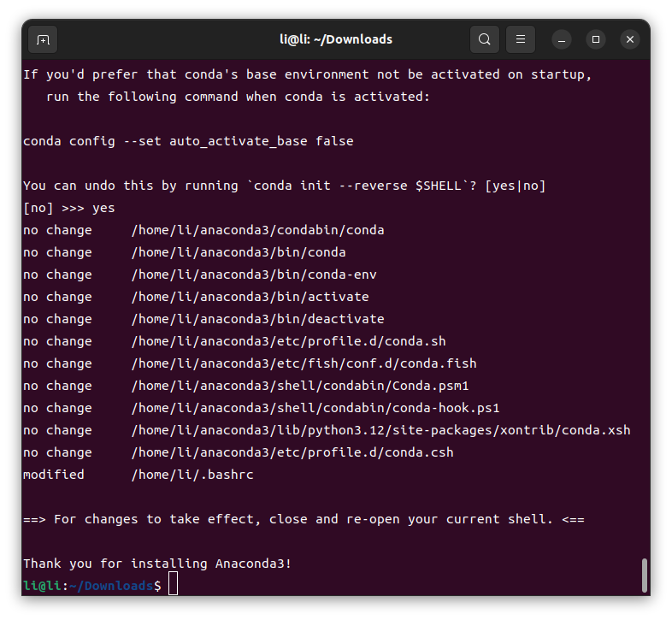
Task: Click the path ending in conda-hook.ps1
Action: pyautogui.click(x=315, y=409)
